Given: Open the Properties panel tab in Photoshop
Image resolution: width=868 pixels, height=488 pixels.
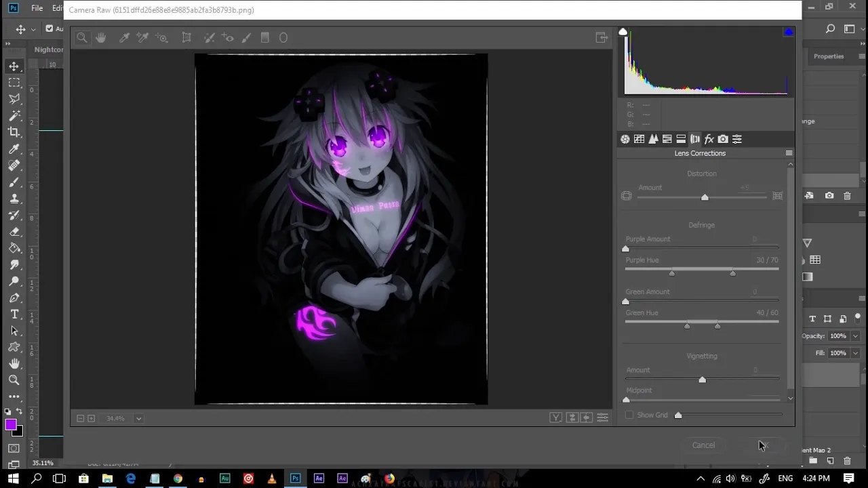Looking at the screenshot, I should 829,56.
